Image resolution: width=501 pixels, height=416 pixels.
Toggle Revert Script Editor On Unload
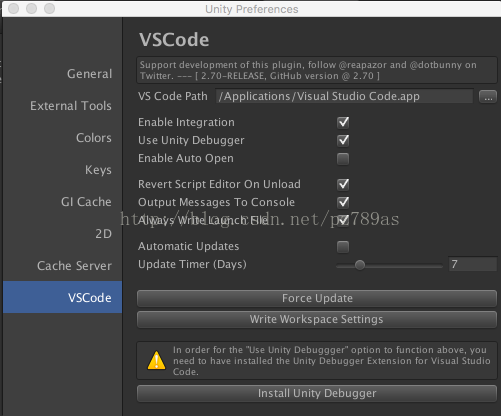[x=343, y=184]
